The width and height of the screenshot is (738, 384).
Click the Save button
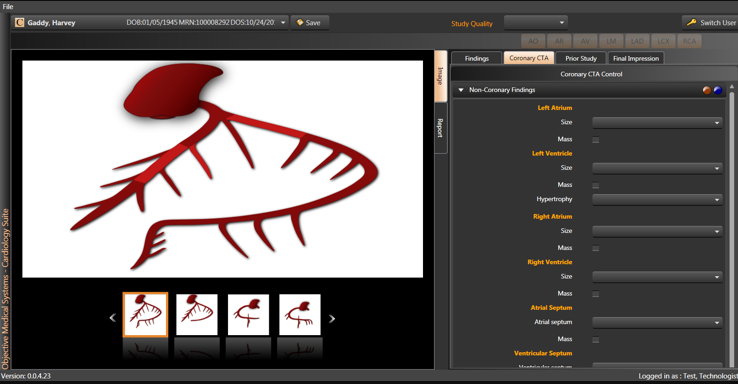tap(309, 23)
